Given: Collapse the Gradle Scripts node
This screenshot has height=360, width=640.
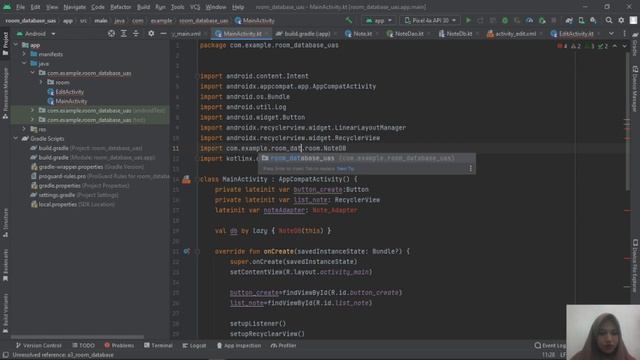Looking at the screenshot, I should 16,139.
